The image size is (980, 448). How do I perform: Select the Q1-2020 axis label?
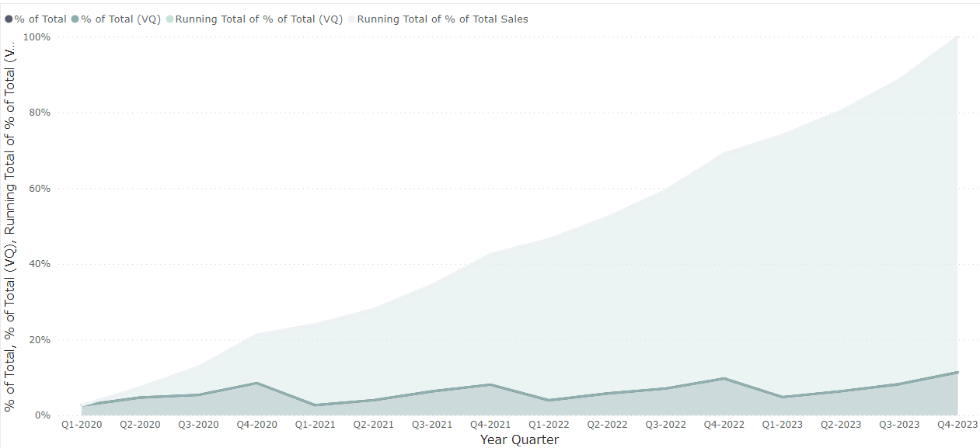click(81, 425)
